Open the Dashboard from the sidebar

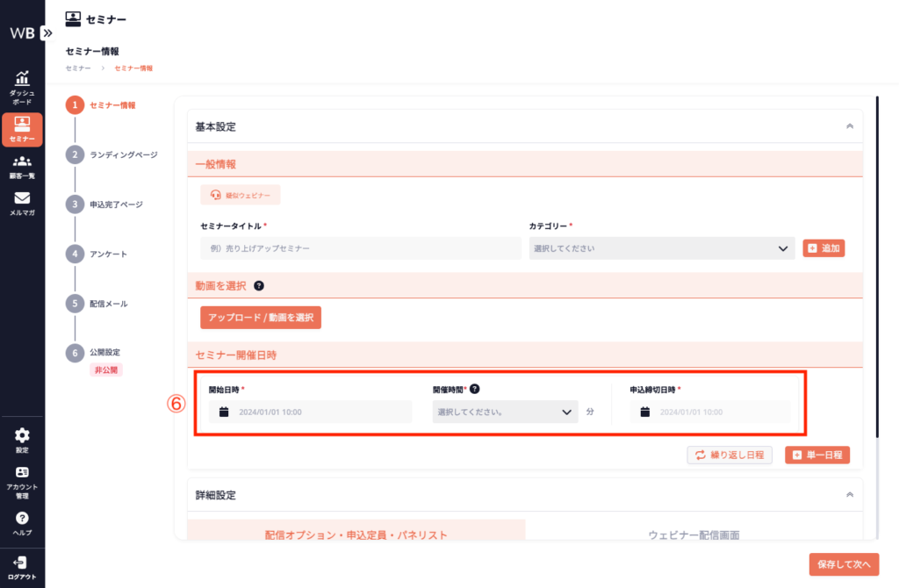point(22,87)
